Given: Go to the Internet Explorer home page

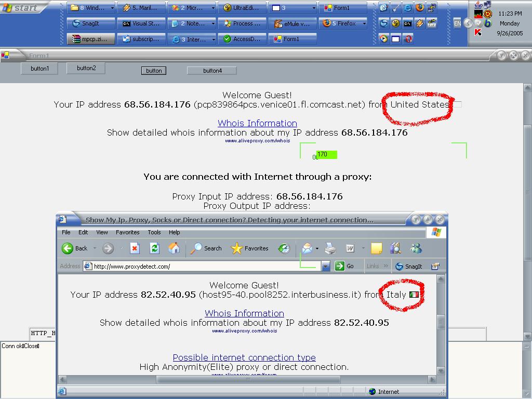Looking at the screenshot, I should pos(174,248).
